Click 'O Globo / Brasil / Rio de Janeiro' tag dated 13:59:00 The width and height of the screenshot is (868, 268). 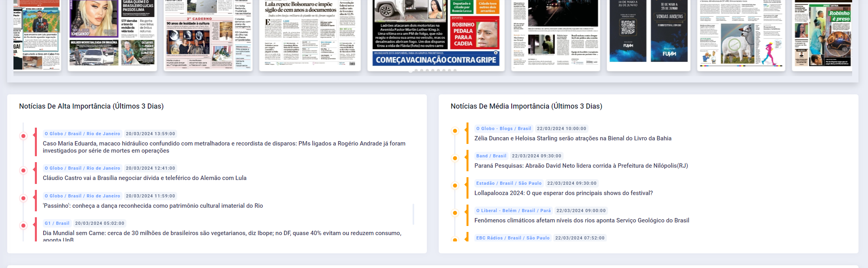pyautogui.click(x=82, y=134)
